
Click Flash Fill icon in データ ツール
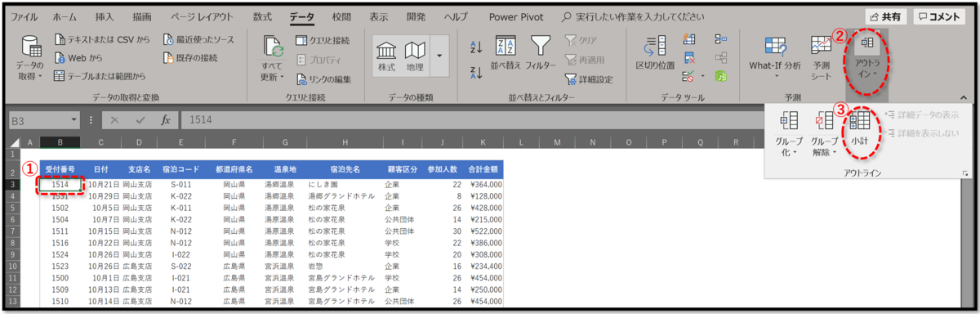[690, 39]
